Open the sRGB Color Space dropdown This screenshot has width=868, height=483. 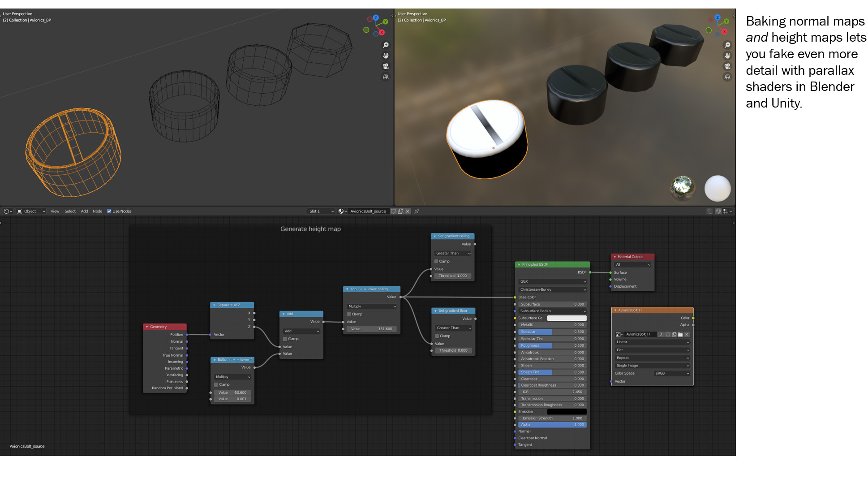coord(672,373)
